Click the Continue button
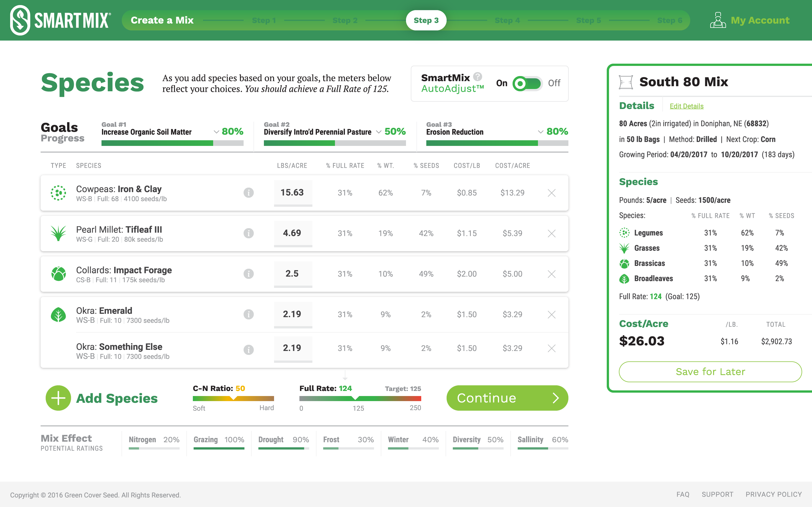 507,398
